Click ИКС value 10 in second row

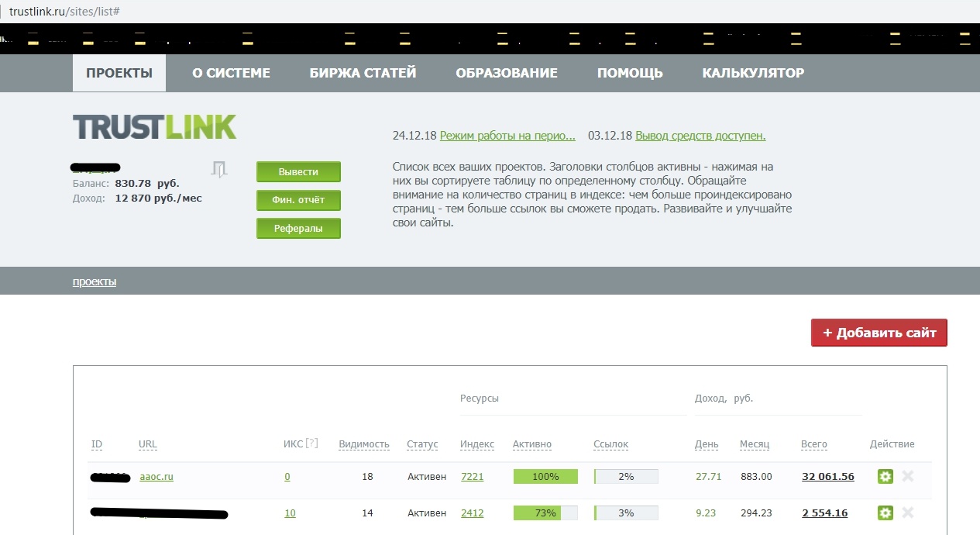point(290,513)
